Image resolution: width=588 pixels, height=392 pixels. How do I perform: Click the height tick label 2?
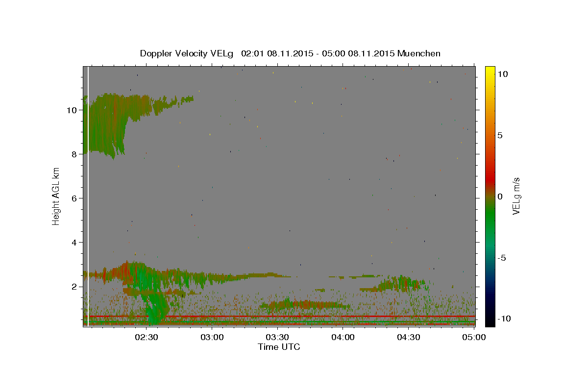click(x=75, y=286)
